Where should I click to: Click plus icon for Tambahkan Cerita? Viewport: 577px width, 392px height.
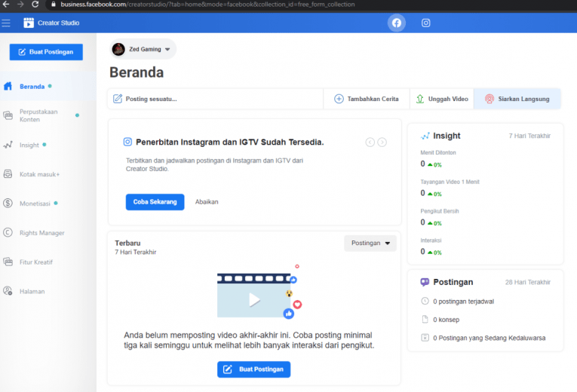[339, 99]
